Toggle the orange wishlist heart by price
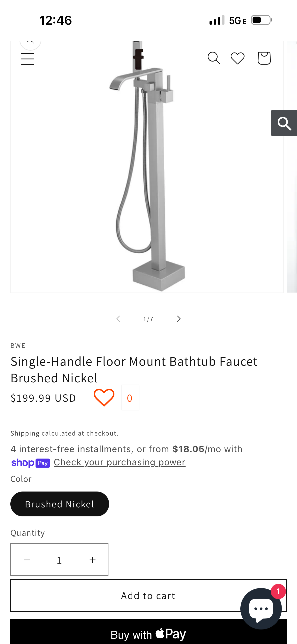This screenshot has height=644, width=297. tap(104, 398)
